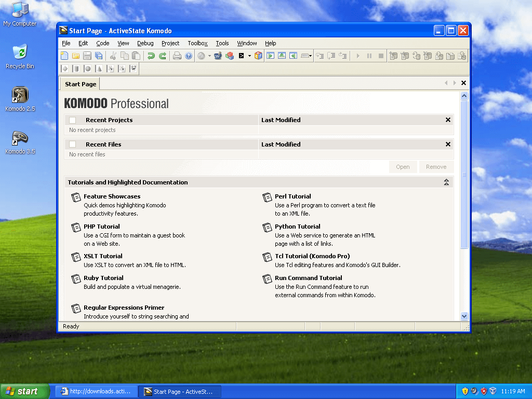
Task: Click the diamond shape icon in second toolbar
Action: (64, 69)
